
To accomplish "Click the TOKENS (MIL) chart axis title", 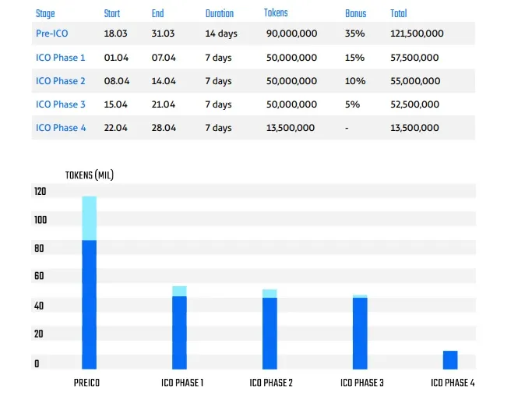I will 90,175.
